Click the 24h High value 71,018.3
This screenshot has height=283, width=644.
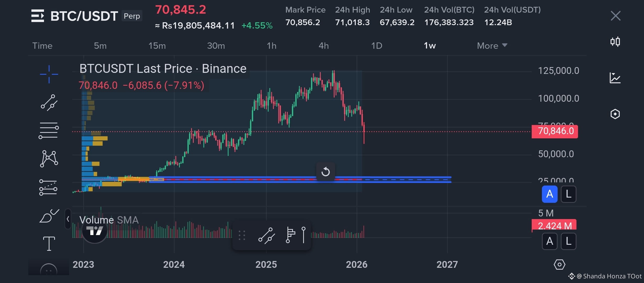(x=352, y=23)
